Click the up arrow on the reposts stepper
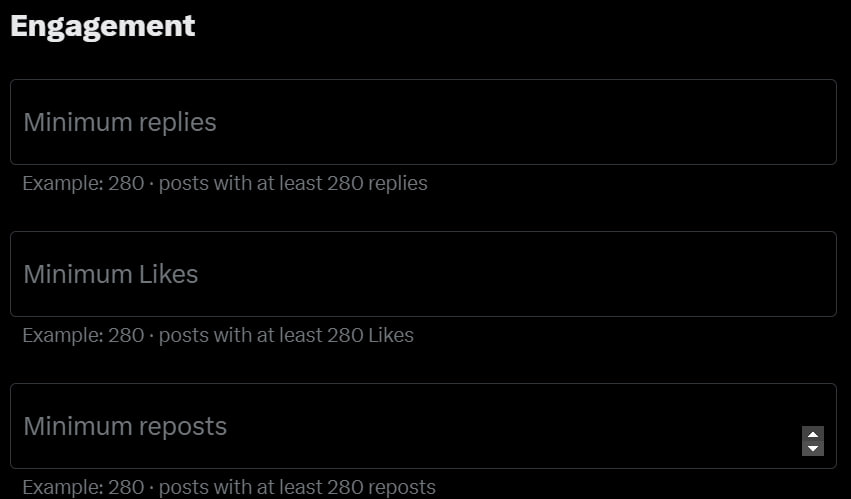851x499 pixels. (x=813, y=434)
